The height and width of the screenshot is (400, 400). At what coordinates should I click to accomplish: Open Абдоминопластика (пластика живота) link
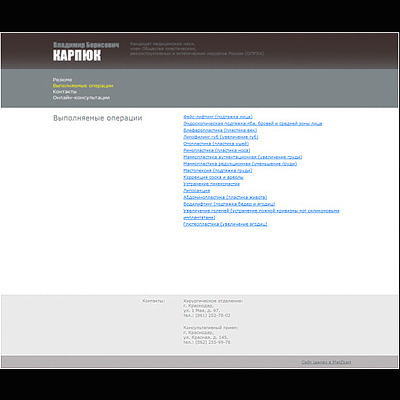225,197
